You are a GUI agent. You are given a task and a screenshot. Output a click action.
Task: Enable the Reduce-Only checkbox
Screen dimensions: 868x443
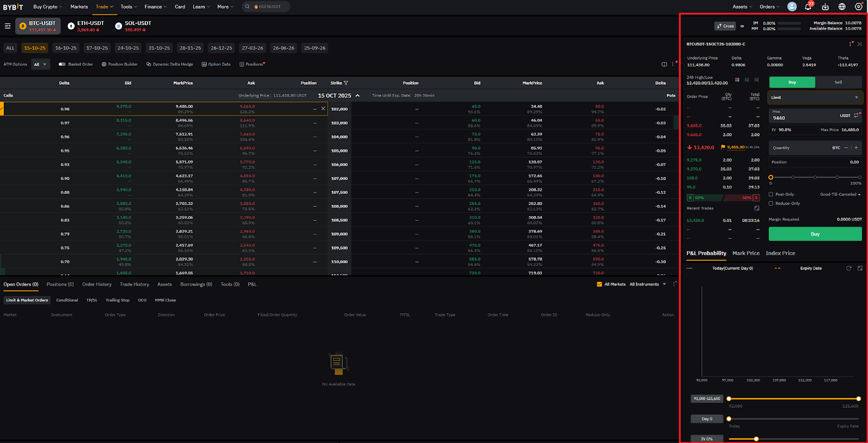pos(771,204)
